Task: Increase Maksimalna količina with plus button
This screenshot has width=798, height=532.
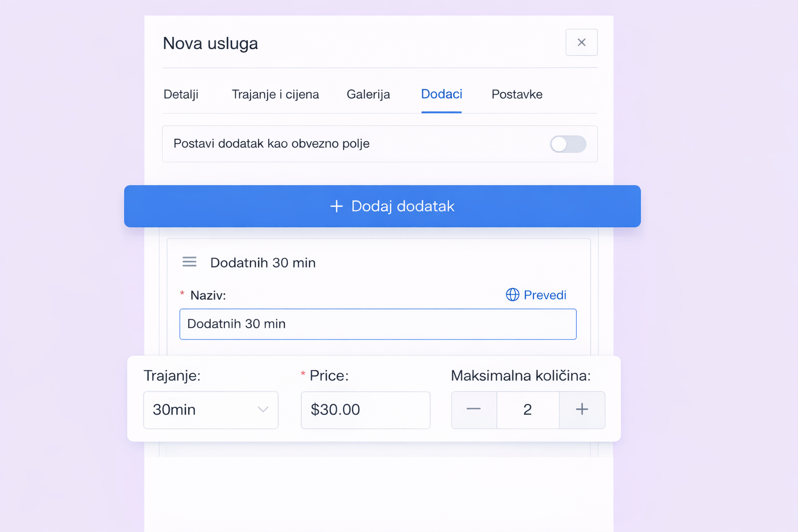Action: tap(582, 410)
